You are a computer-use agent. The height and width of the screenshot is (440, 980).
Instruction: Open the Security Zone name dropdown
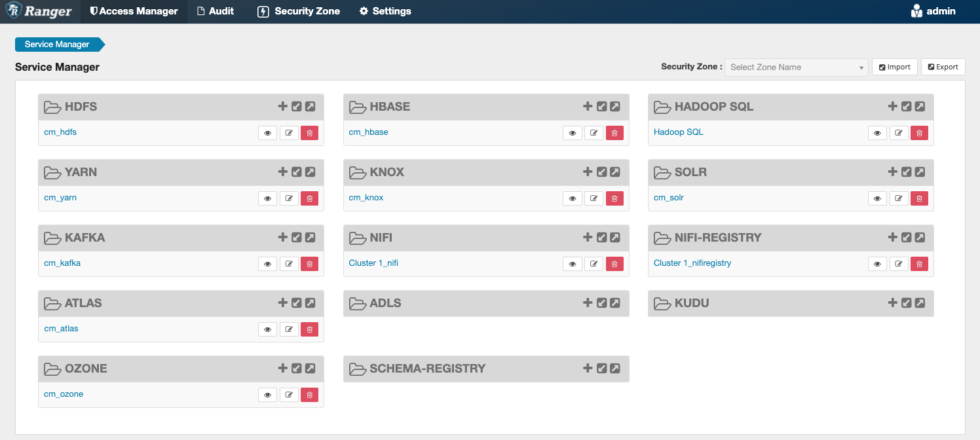click(796, 67)
